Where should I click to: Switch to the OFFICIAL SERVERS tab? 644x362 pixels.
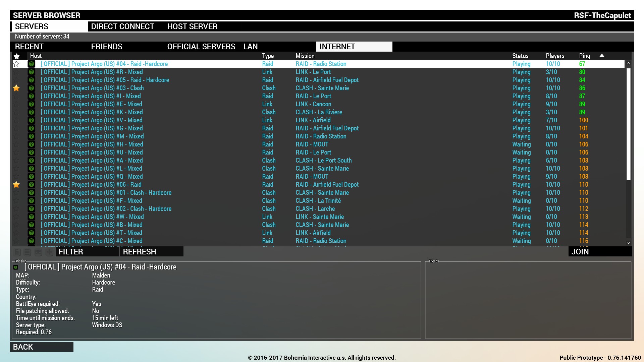tap(201, 47)
